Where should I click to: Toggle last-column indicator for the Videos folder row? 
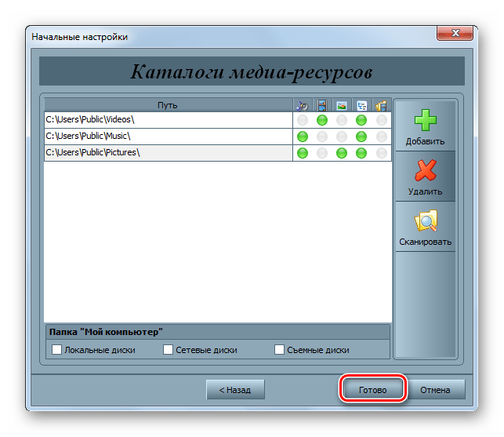pyautogui.click(x=382, y=120)
